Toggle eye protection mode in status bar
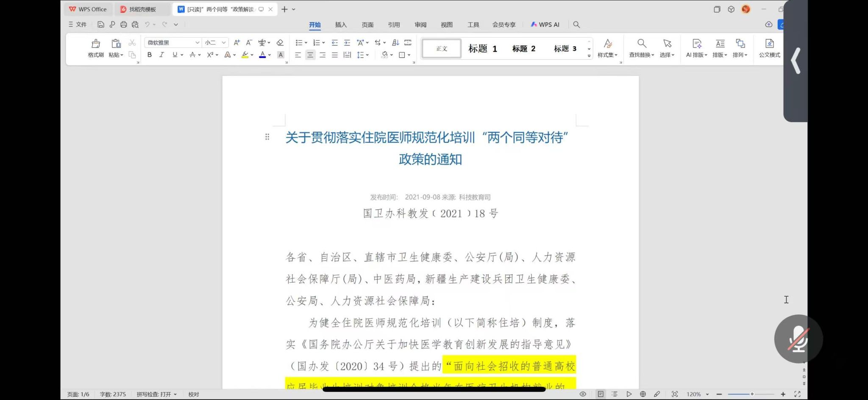 [583, 394]
